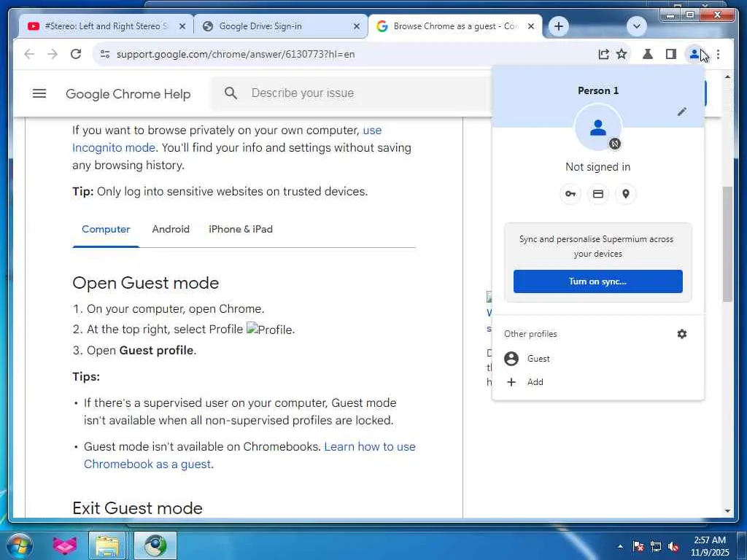
Task: View site information icon in address bar
Action: click(x=105, y=54)
